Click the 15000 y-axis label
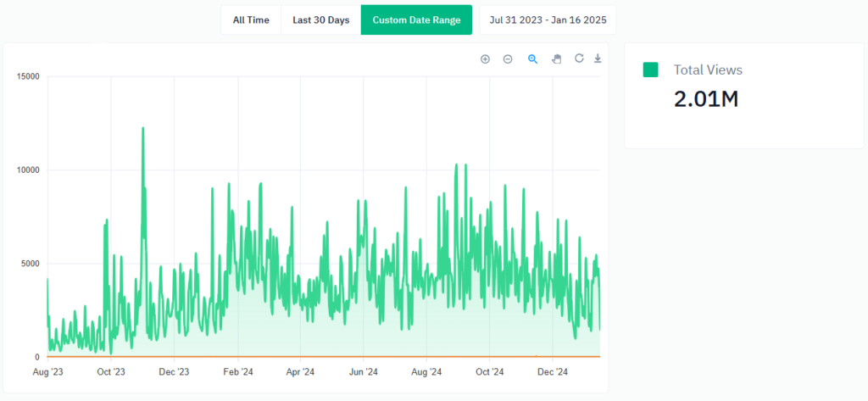Viewport: 868px width, 401px height. pos(29,77)
